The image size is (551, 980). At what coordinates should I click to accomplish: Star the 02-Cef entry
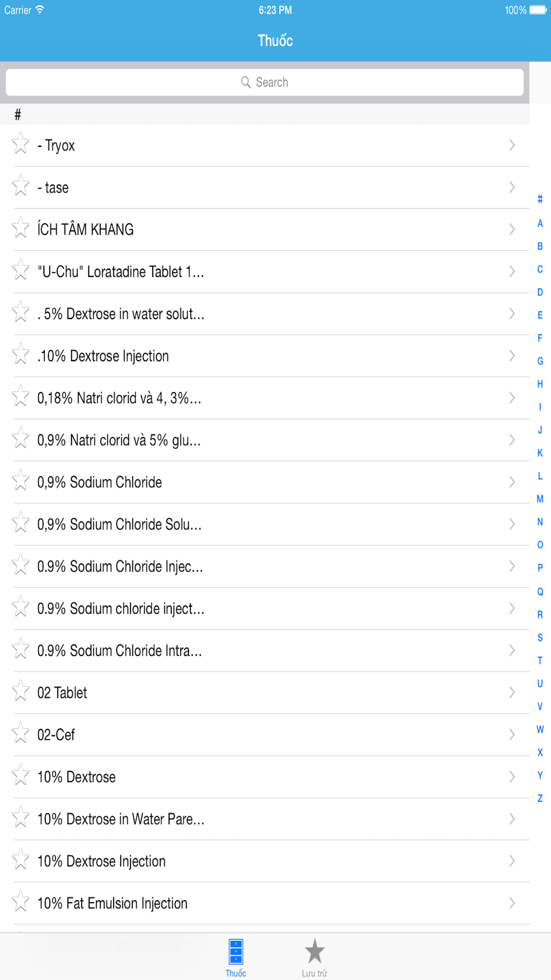point(21,733)
